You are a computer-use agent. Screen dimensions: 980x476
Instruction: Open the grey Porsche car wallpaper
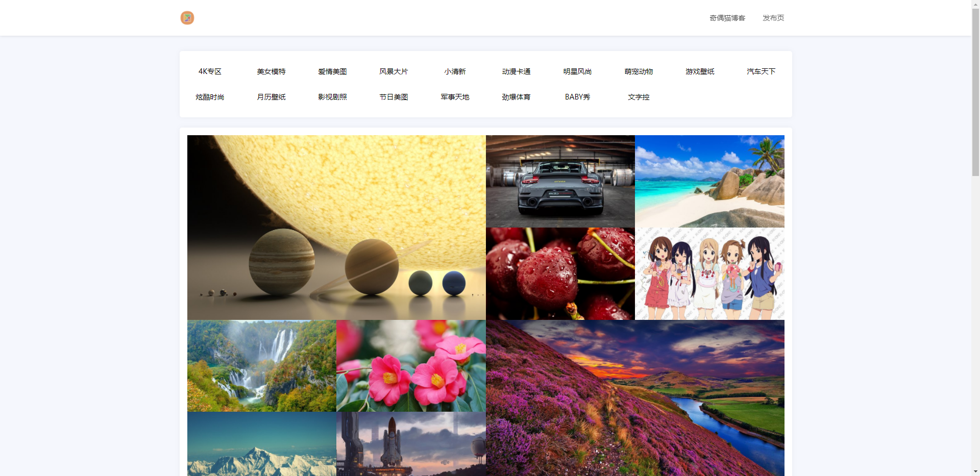[x=560, y=181]
